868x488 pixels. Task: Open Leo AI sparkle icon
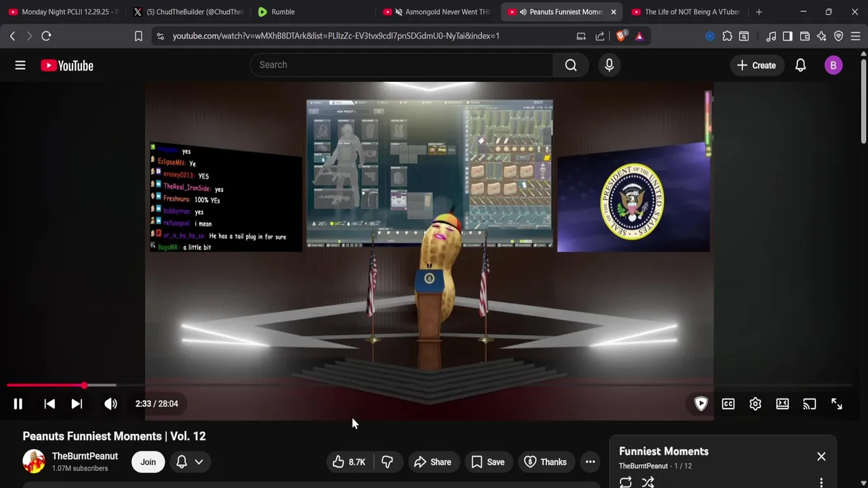(x=822, y=36)
